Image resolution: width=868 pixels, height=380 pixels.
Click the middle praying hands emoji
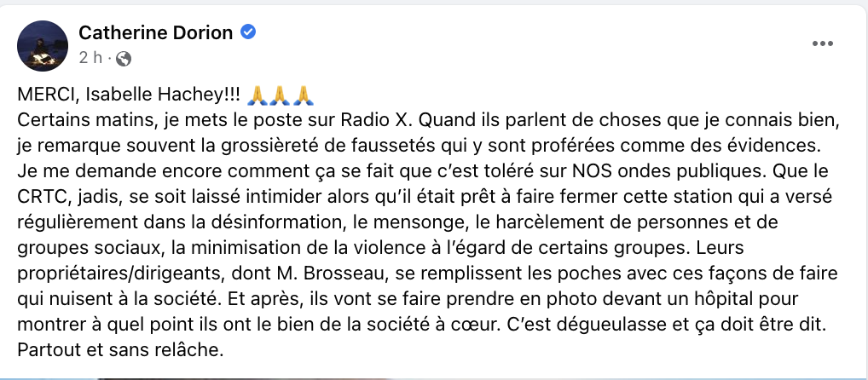pyautogui.click(x=280, y=95)
